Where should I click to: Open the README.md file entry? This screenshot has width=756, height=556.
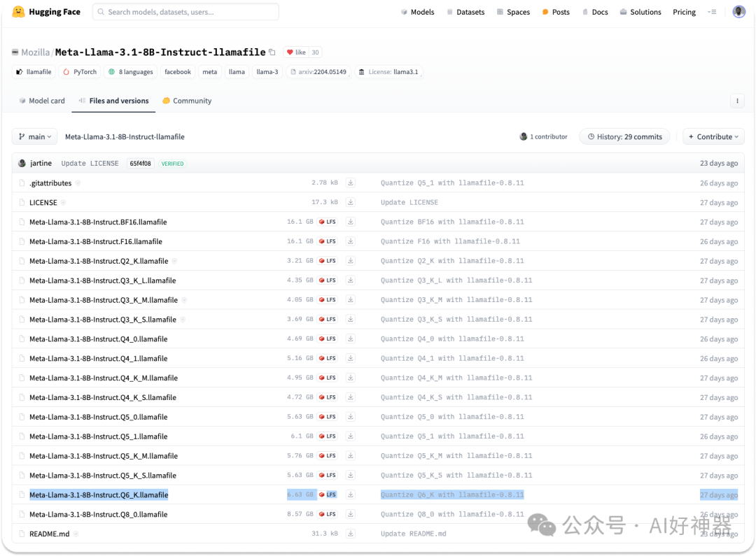pyautogui.click(x=49, y=534)
